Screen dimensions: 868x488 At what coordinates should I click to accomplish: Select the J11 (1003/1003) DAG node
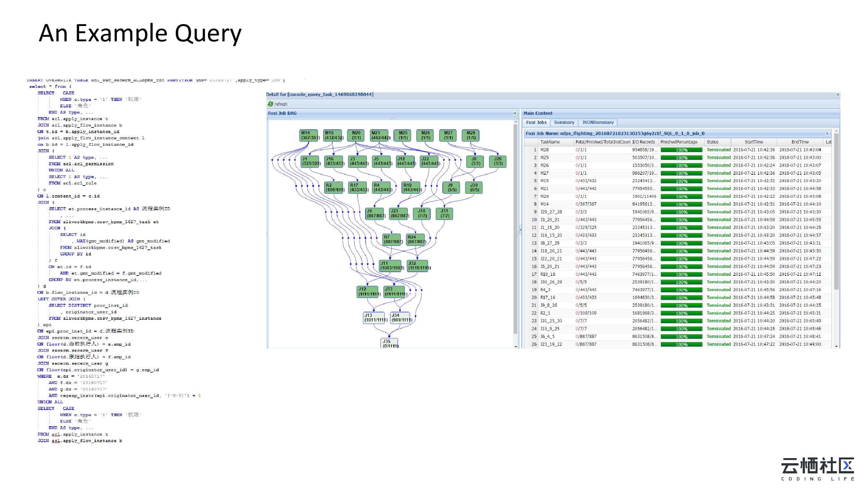coord(390,266)
